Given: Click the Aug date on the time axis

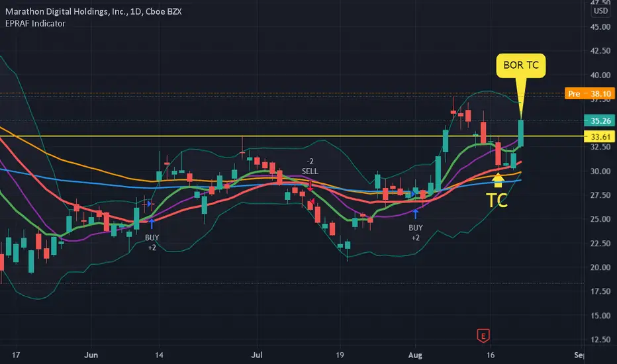Looking at the screenshot, I should coord(415,355).
